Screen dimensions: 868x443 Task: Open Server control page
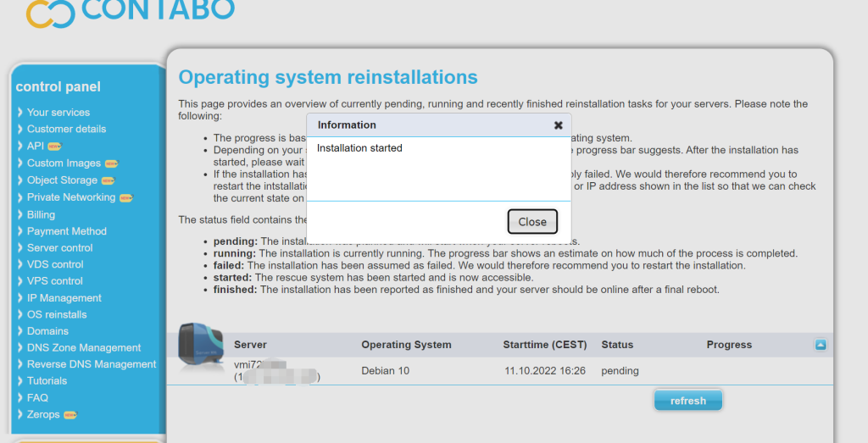[x=60, y=248]
